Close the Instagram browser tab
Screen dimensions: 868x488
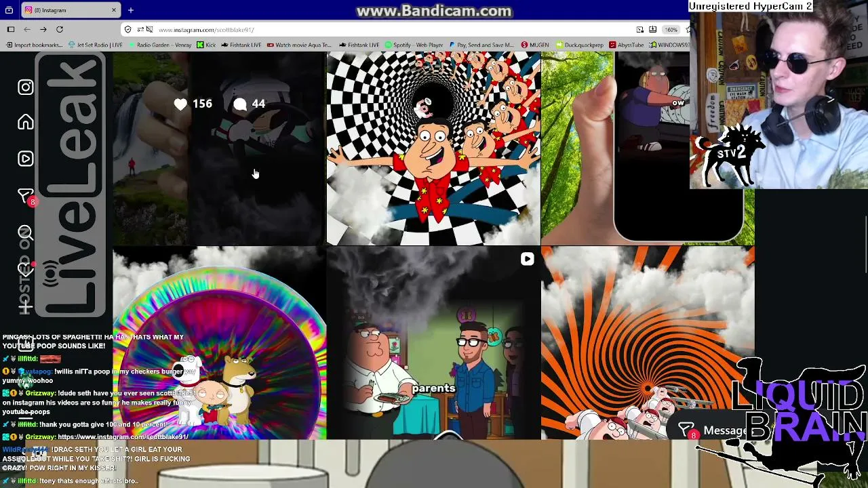point(114,10)
